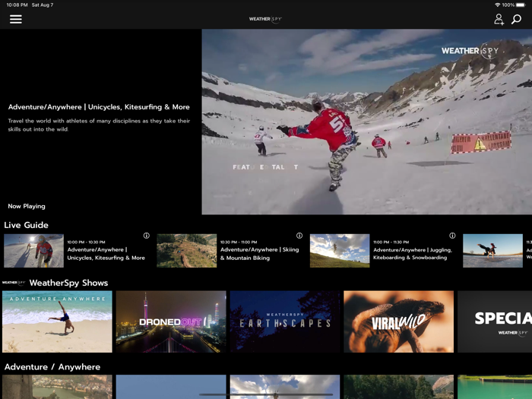Select Juggling, Kiteboarding & Snowboarding guide thumbnail
The image size is (532, 399).
click(x=340, y=251)
